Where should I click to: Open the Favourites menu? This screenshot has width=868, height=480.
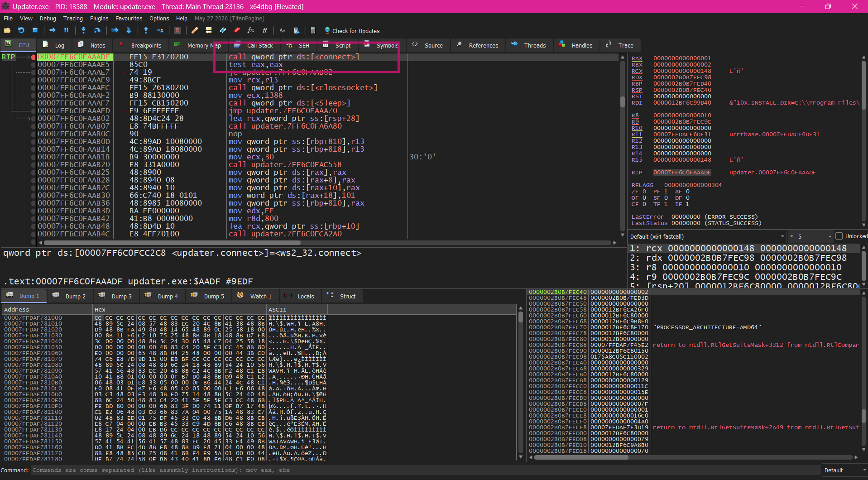click(129, 18)
